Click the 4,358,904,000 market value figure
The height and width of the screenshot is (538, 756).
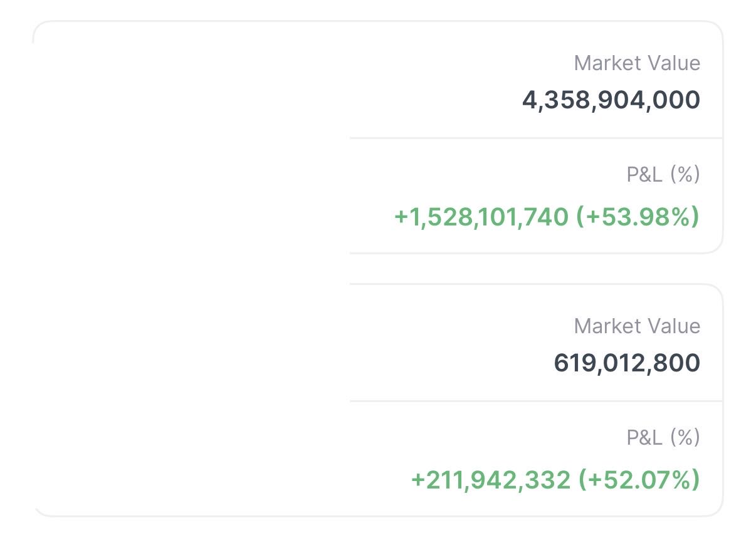[611, 100]
